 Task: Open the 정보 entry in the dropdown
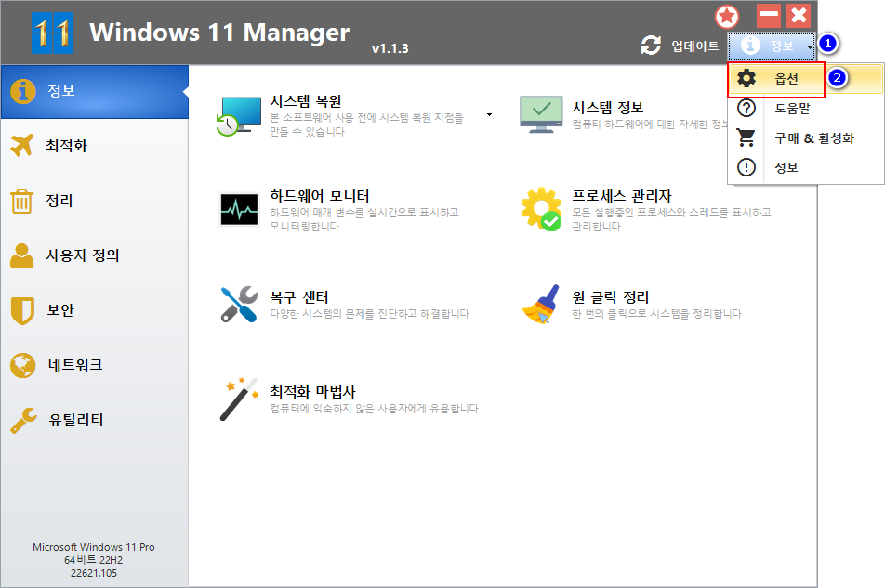click(x=806, y=167)
